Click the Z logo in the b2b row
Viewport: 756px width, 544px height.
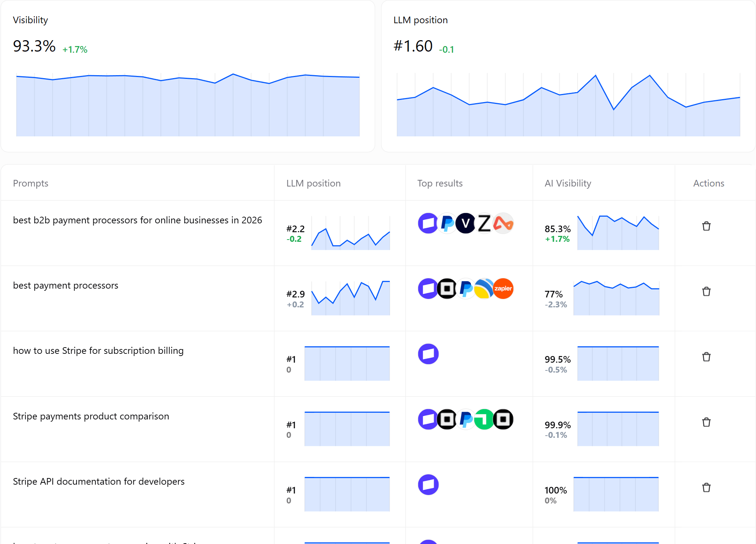pos(485,223)
